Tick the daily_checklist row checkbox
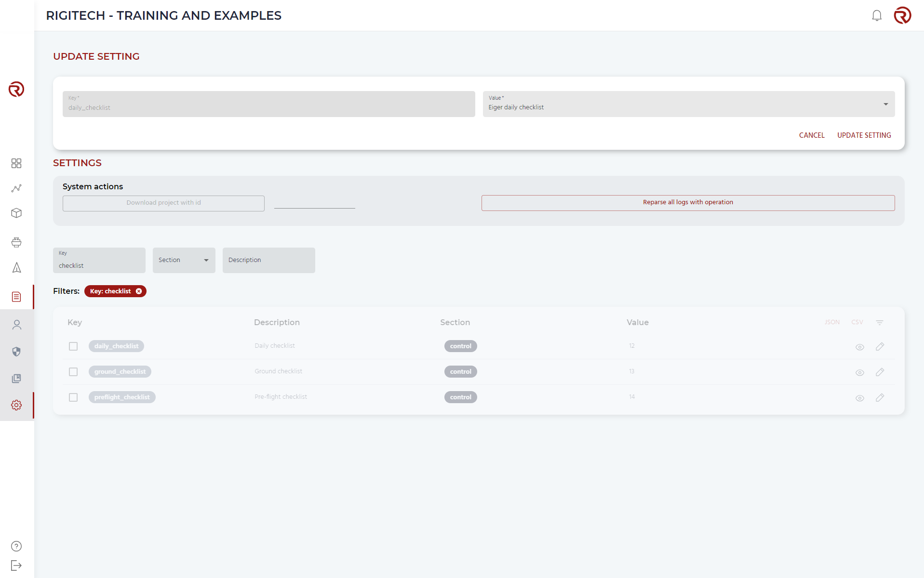This screenshot has height=578, width=924. coord(73,346)
